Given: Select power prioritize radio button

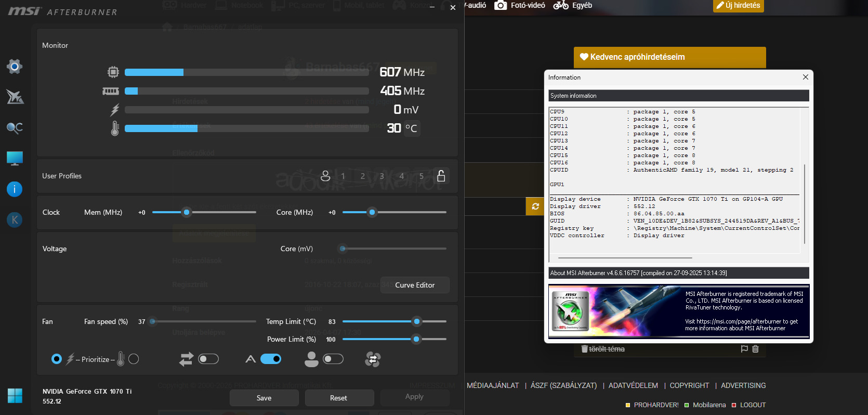Looking at the screenshot, I should pyautogui.click(x=57, y=359).
